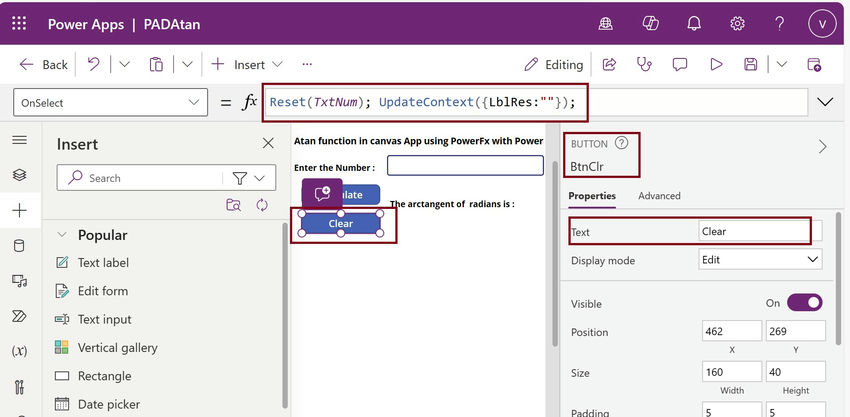Viewport: 850px width, 417px height.
Task: Edit the Position Y value 269
Action: 796,331
